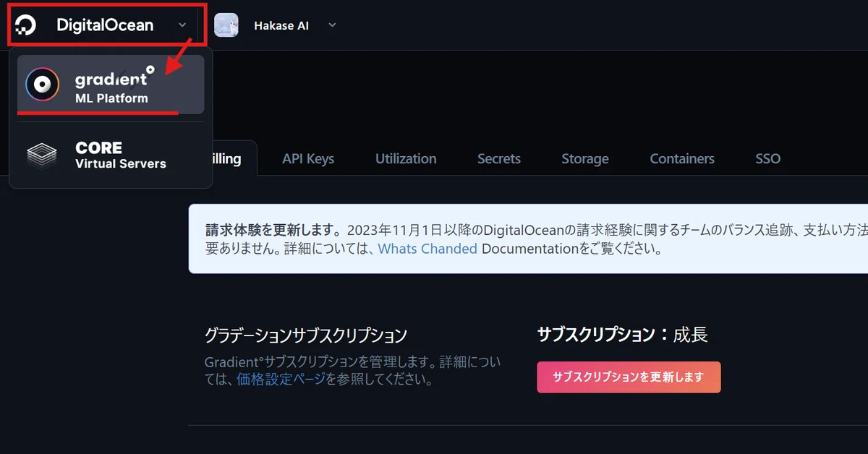Viewport: 868px width, 454px height.
Task: Click the CORE stacked layers icon
Action: pos(42,155)
